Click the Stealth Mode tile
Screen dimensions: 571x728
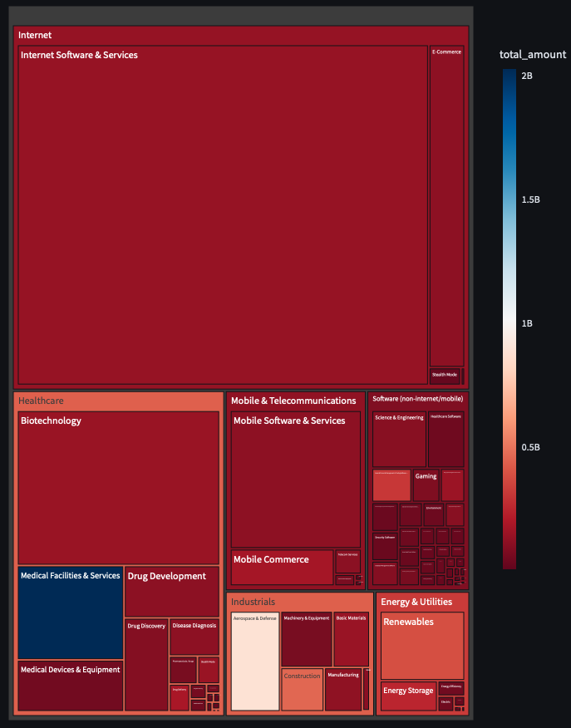445,376
